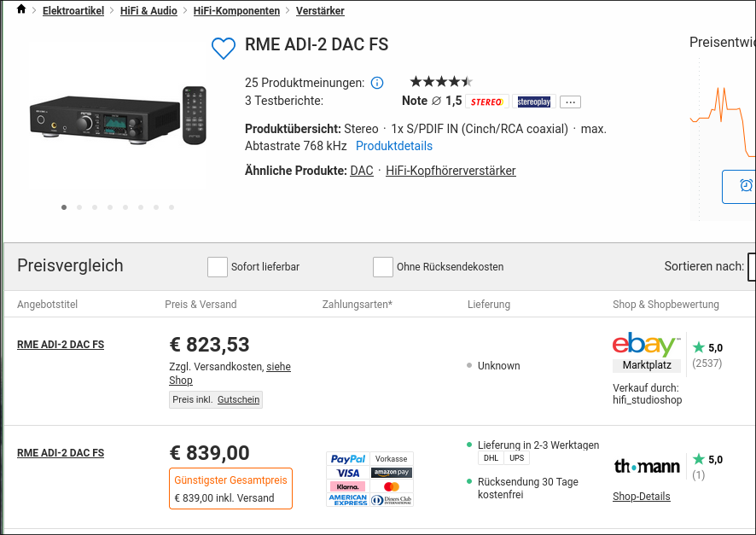Viewport: 756px width, 535px height.
Task: Add product to wishlist via heart icon
Action: pyautogui.click(x=223, y=49)
